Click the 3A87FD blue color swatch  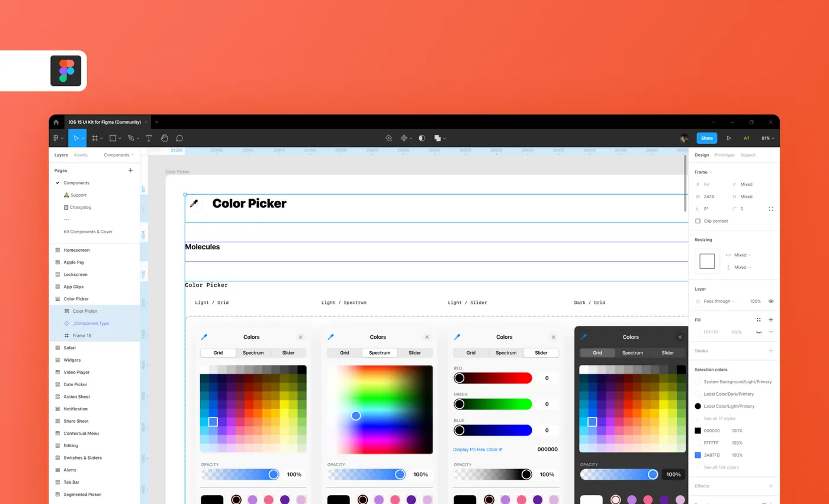coord(698,455)
